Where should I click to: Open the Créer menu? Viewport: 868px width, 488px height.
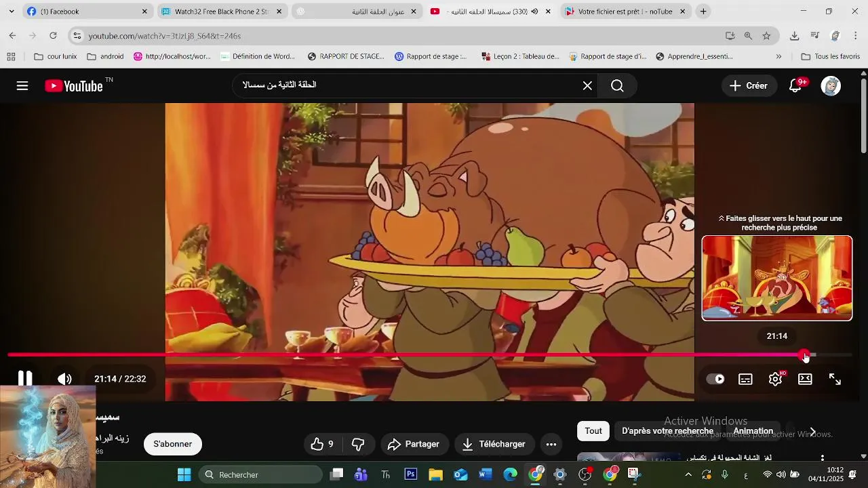tap(749, 85)
